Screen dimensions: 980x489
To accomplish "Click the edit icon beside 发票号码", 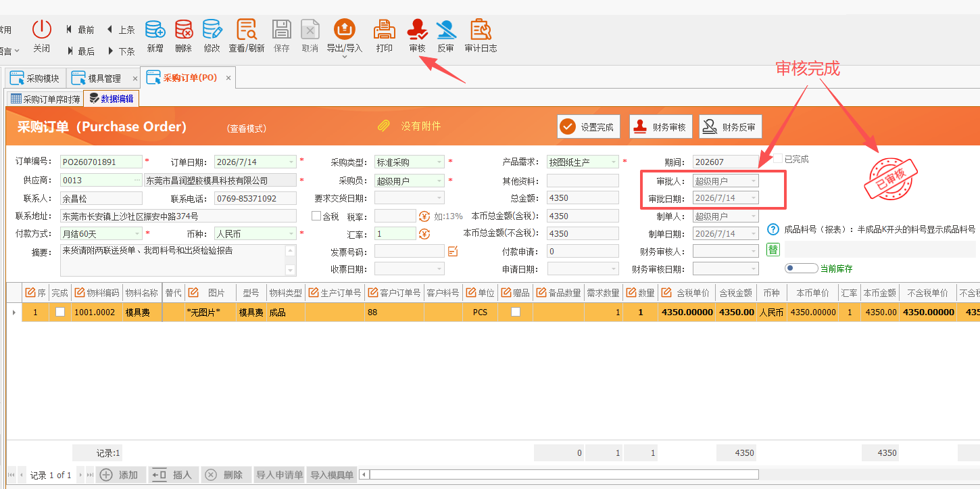I will (x=453, y=252).
